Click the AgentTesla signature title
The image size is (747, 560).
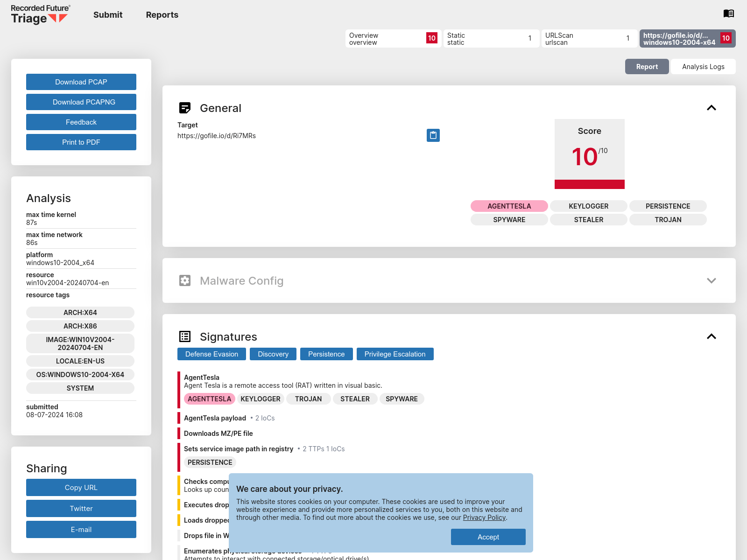click(202, 378)
